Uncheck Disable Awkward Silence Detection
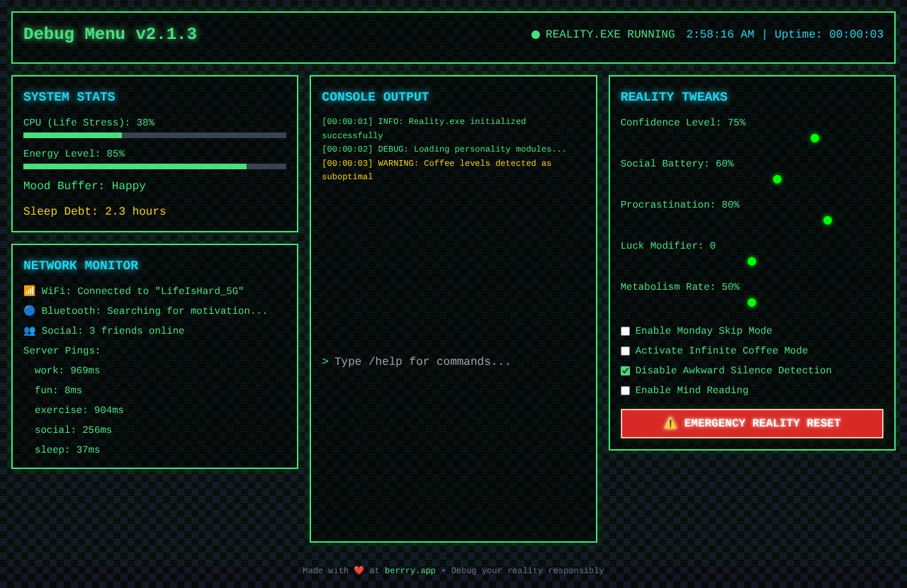The width and height of the screenshot is (907, 588). pos(625,371)
